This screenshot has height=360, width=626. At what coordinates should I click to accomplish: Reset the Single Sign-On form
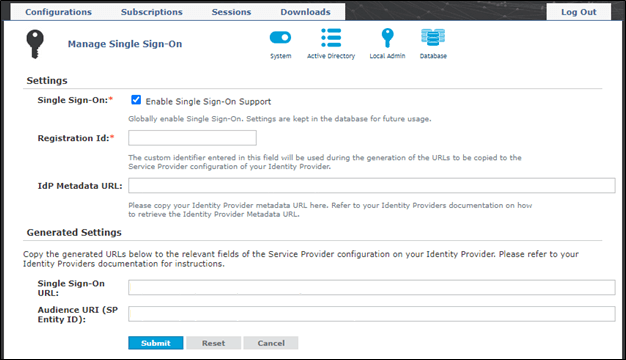214,343
